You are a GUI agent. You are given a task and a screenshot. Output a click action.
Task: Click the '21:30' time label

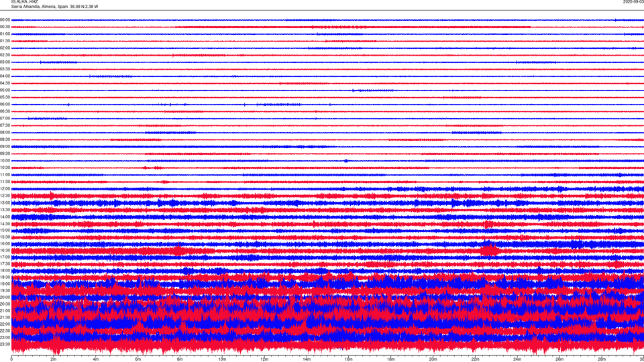point(5,317)
